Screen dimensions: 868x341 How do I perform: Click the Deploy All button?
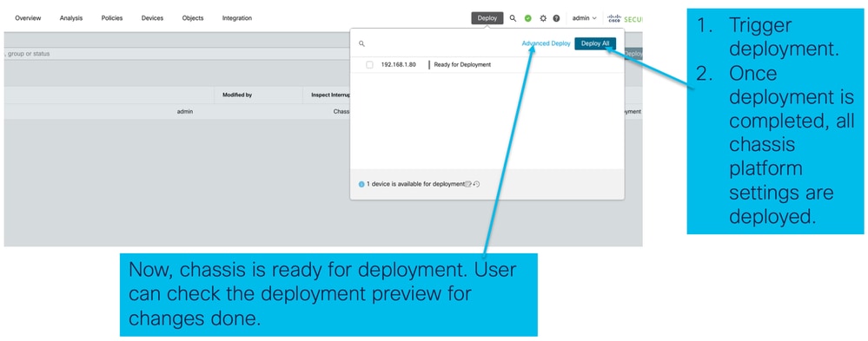click(595, 43)
